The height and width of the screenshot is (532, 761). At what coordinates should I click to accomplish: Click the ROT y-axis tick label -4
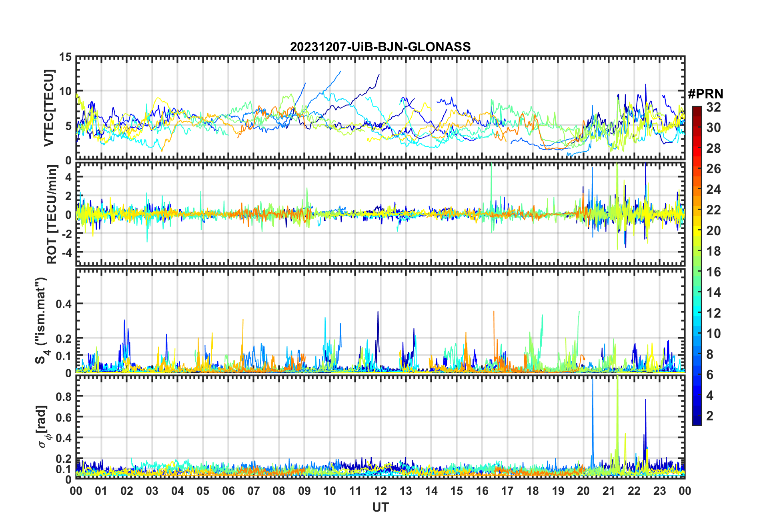pos(66,253)
